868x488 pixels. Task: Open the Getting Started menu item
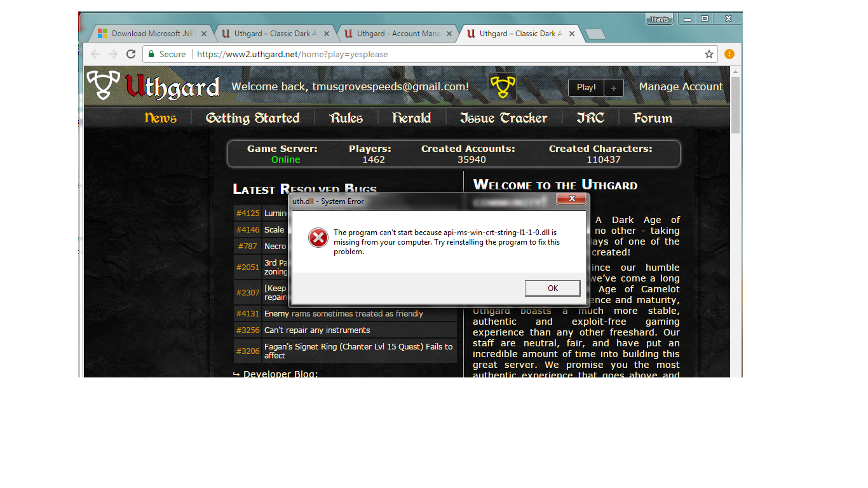tap(253, 118)
